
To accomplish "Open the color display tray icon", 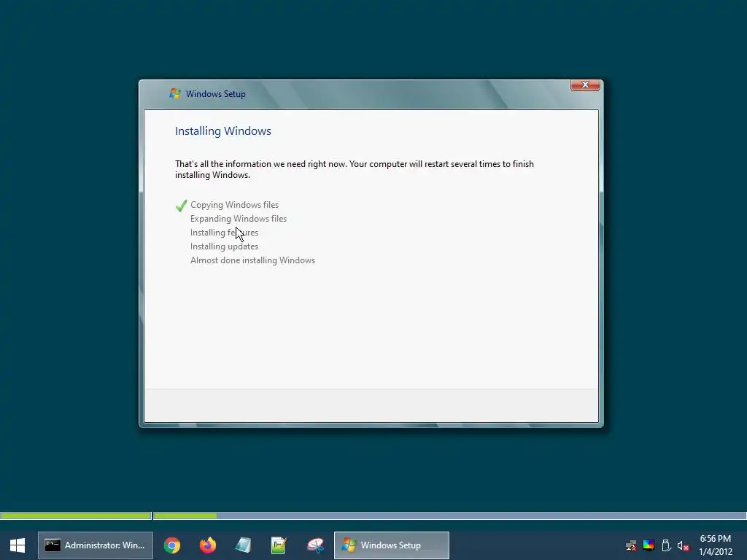I will [649, 545].
